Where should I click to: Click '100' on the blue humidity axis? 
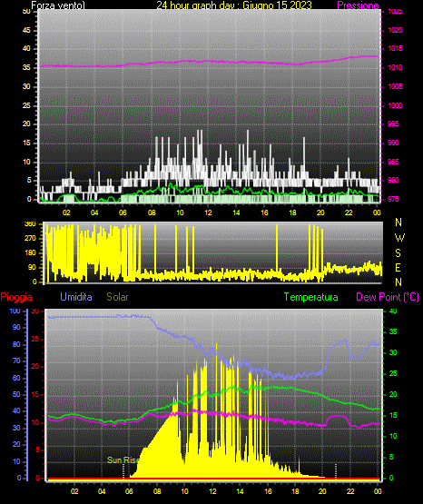click(15, 311)
